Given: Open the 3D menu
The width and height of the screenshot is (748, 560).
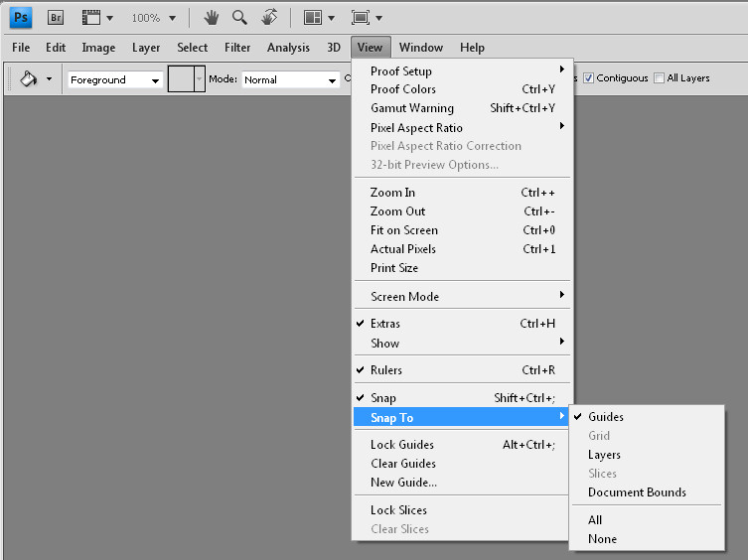Looking at the screenshot, I should [x=334, y=48].
